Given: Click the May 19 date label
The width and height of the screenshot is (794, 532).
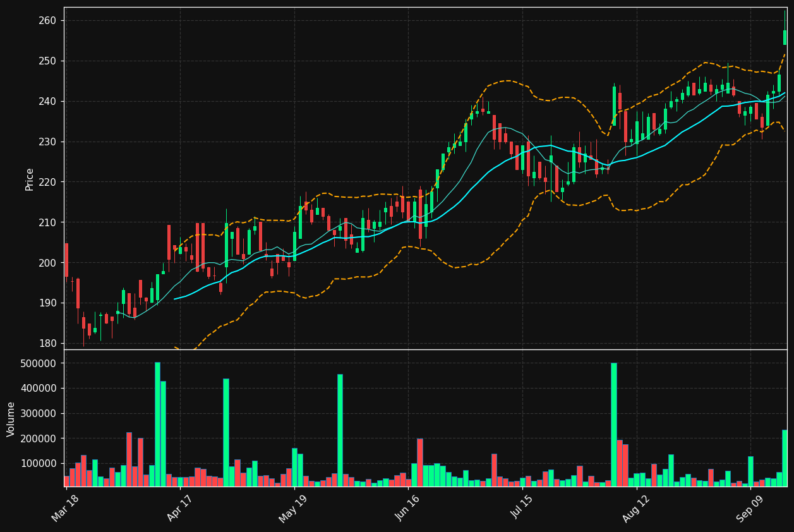Looking at the screenshot, I should tap(294, 507).
